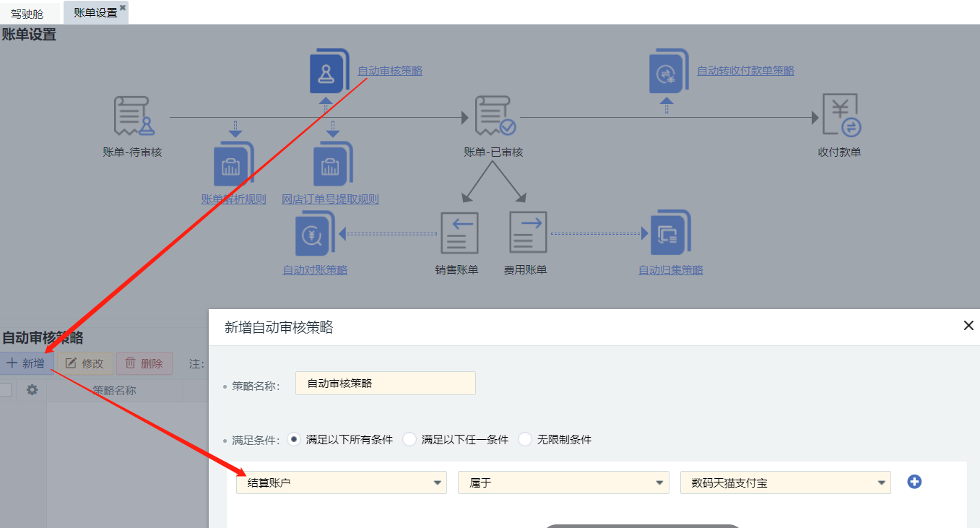Select the 账单-待审核 document icon
980x528 pixels.
[x=134, y=116]
